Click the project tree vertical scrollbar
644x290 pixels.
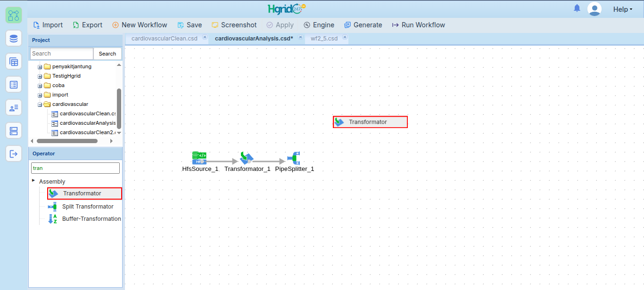(119, 108)
